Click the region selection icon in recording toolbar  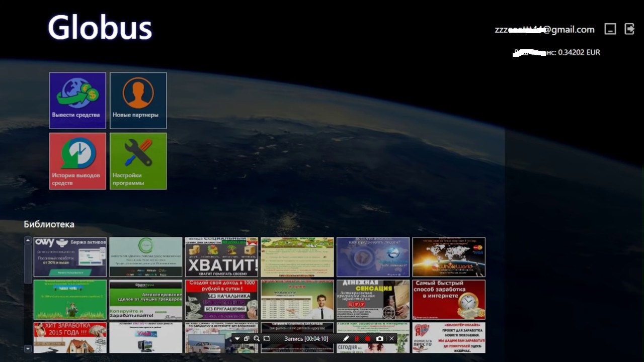click(x=267, y=339)
